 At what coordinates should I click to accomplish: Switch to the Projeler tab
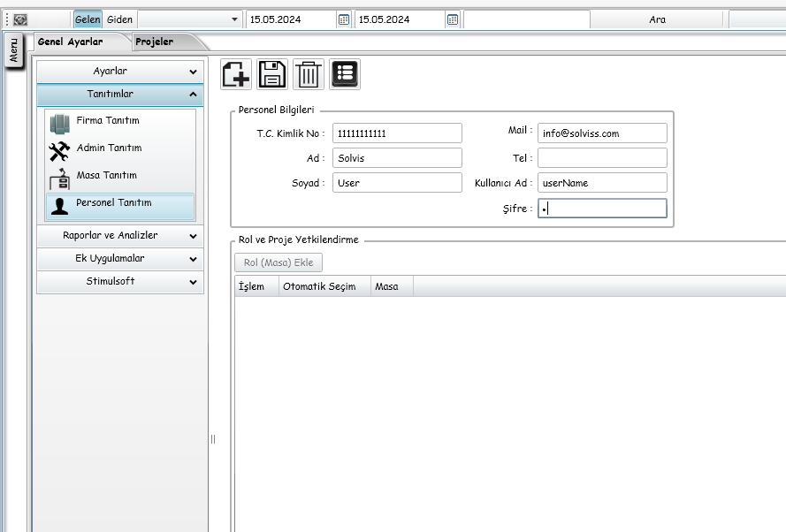(155, 42)
